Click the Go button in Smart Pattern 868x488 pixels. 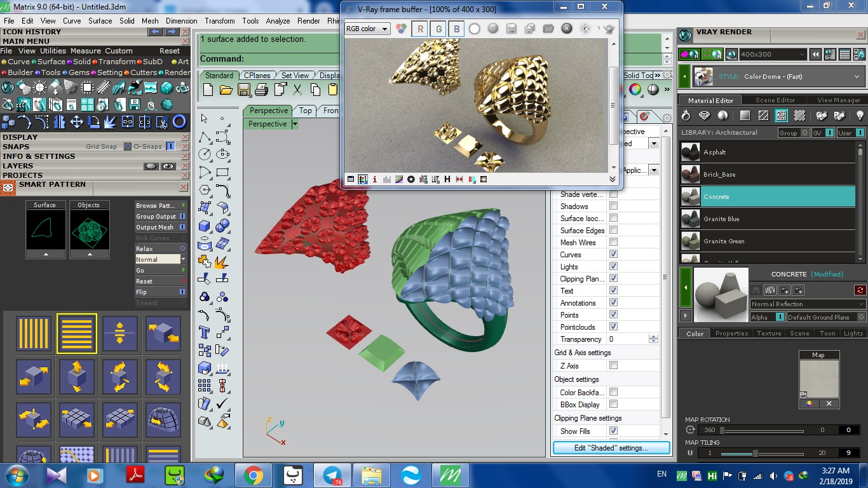160,271
